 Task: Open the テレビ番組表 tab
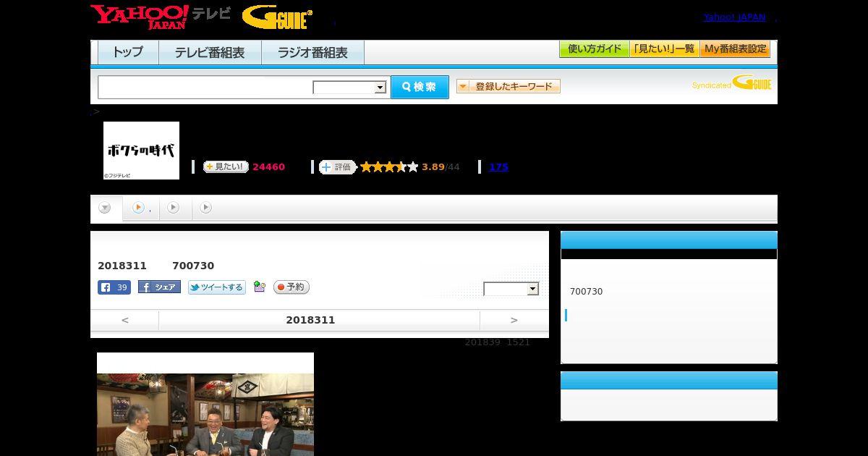coord(210,53)
